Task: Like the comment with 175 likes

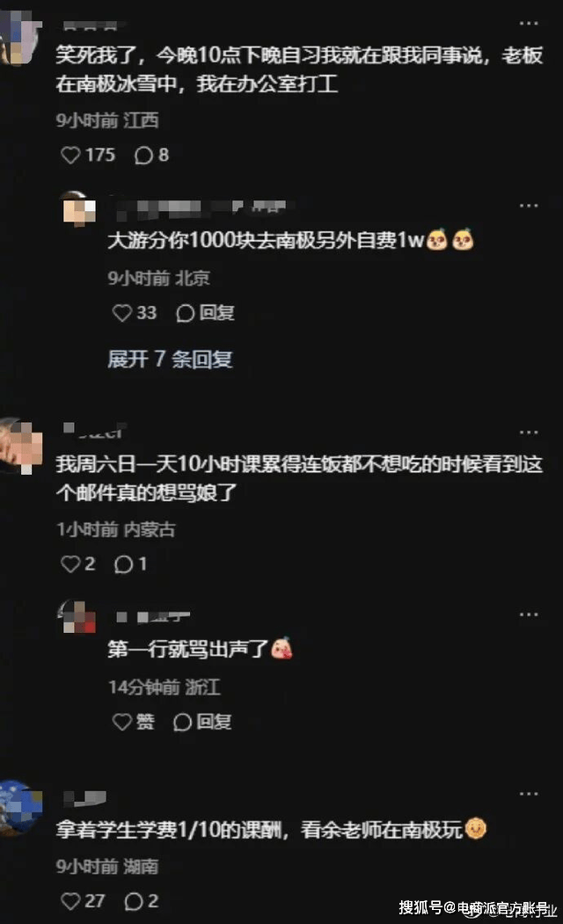Action: tap(88, 155)
